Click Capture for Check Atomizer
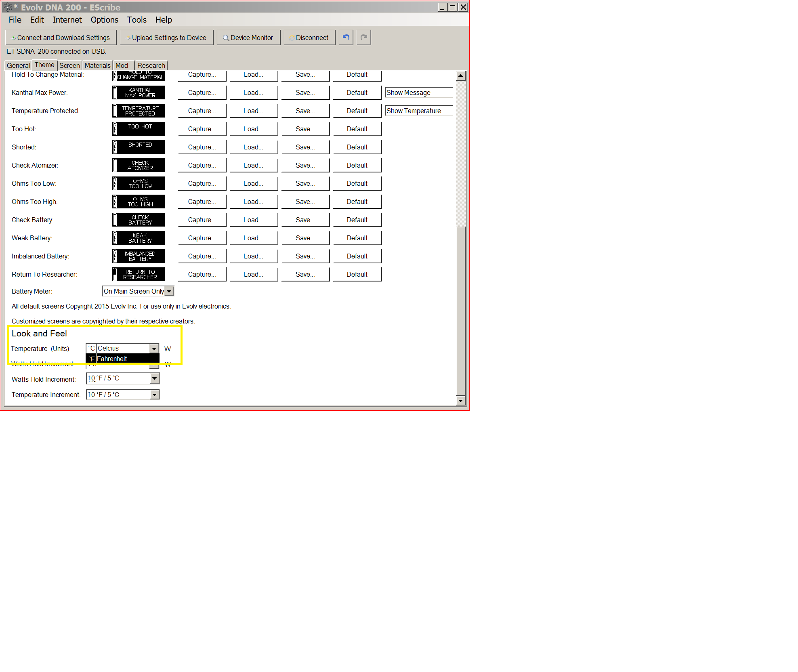This screenshot has height=672, width=798. (x=202, y=165)
